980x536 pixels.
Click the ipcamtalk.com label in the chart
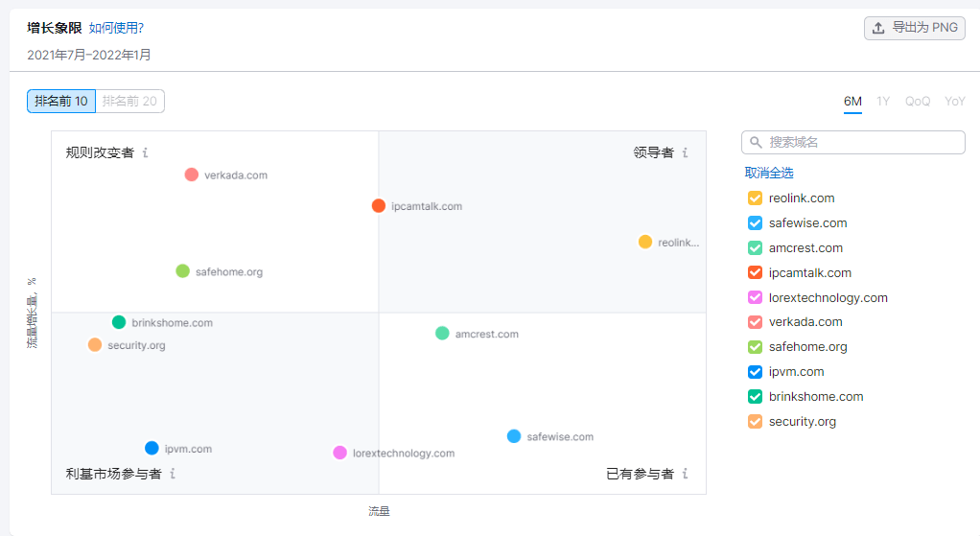point(427,206)
